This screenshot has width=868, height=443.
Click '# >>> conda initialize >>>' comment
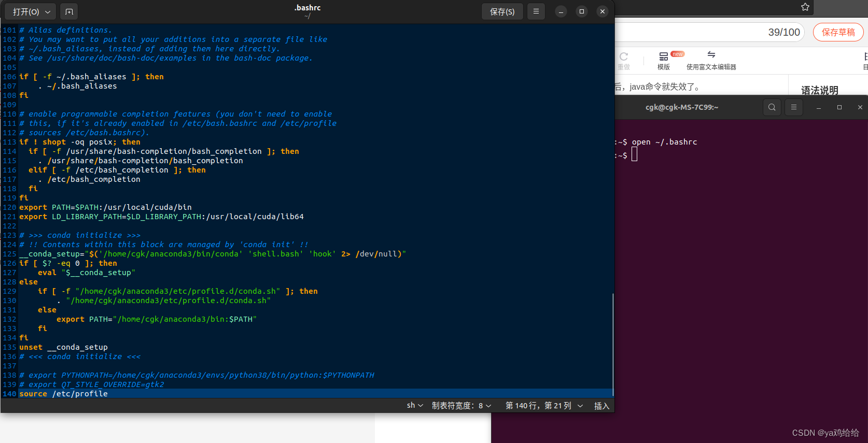pyautogui.click(x=80, y=235)
